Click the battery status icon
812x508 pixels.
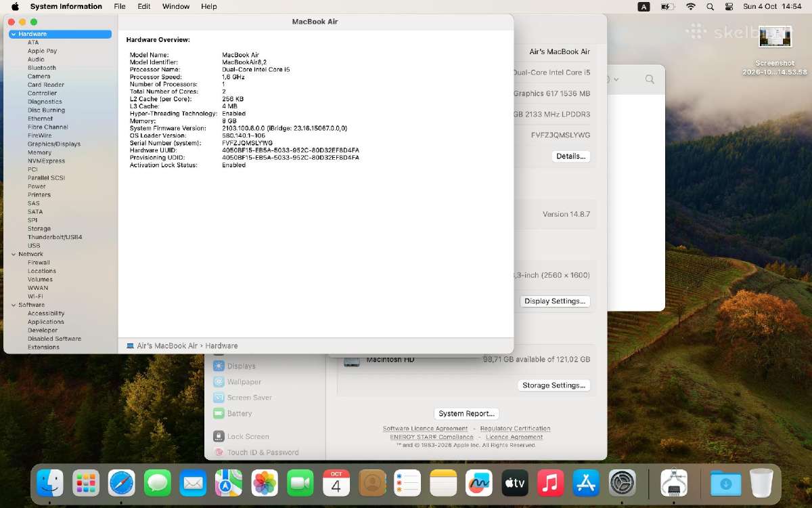click(668, 6)
